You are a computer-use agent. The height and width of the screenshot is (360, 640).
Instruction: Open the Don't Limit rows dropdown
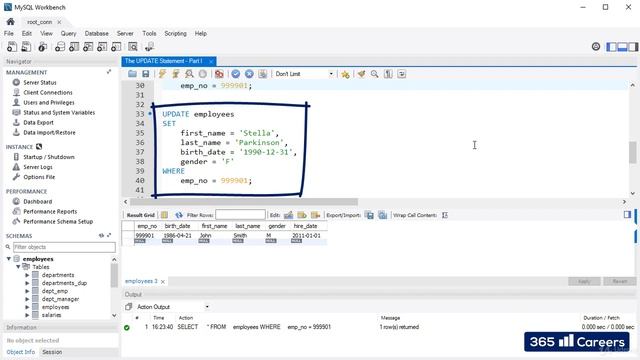pyautogui.click(x=304, y=74)
